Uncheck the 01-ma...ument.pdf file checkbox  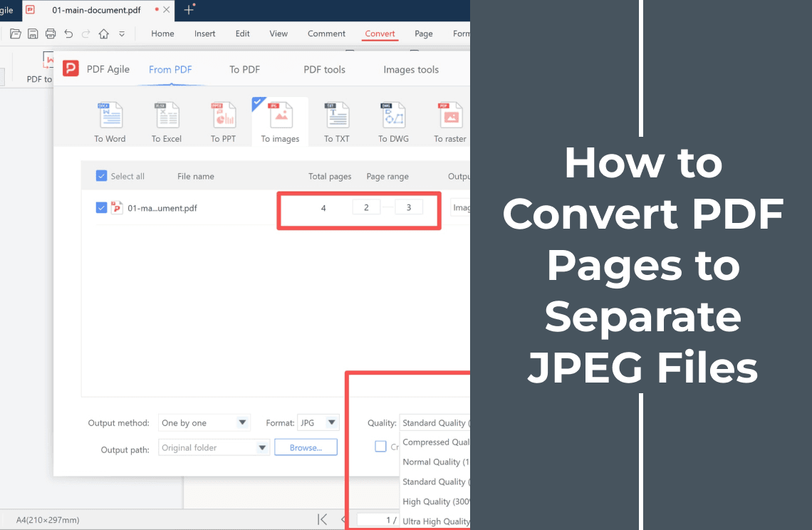coord(101,208)
